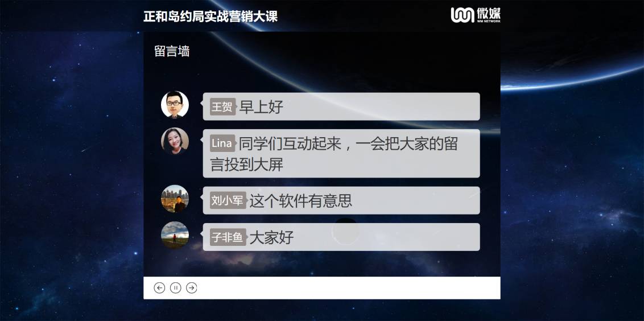The height and width of the screenshot is (321, 644).
Task: Click the 刘小军 name tag
Action: click(228, 200)
